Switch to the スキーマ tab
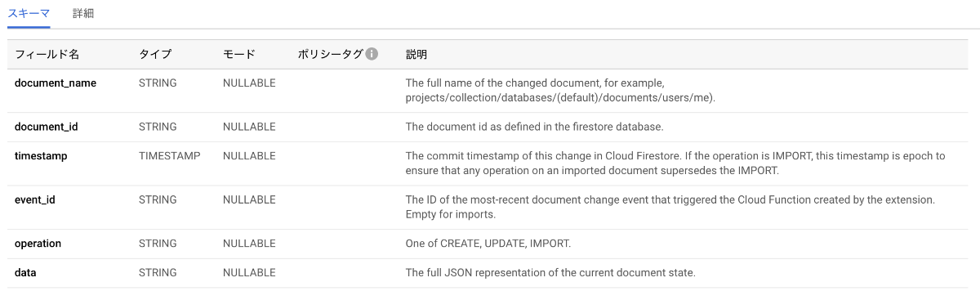This screenshot has width=980, height=300. pyautogui.click(x=29, y=14)
